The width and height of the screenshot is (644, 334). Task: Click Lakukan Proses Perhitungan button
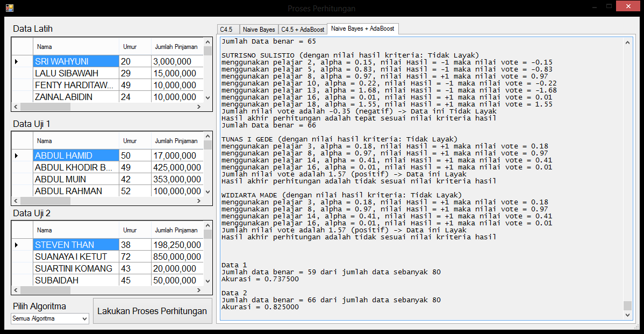[152, 311]
